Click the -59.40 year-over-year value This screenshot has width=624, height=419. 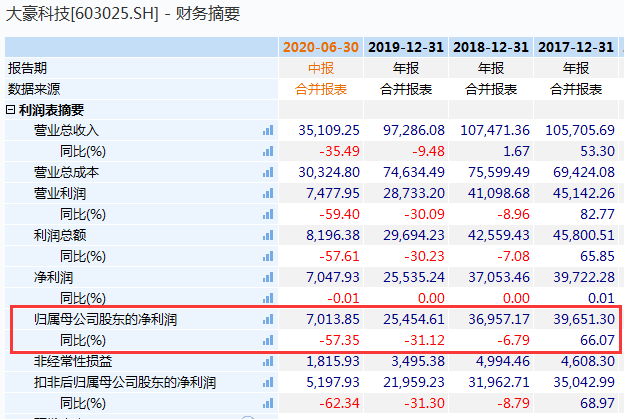(x=339, y=214)
